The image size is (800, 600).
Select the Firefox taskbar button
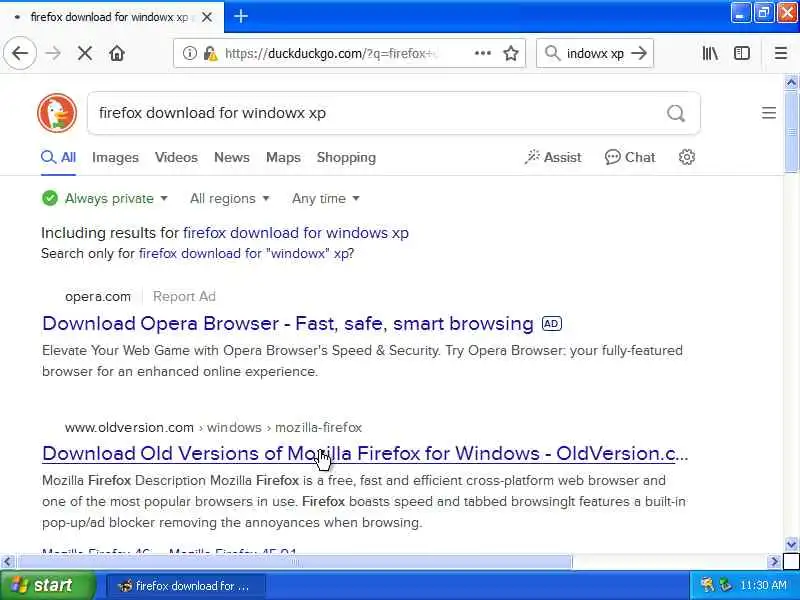point(185,586)
